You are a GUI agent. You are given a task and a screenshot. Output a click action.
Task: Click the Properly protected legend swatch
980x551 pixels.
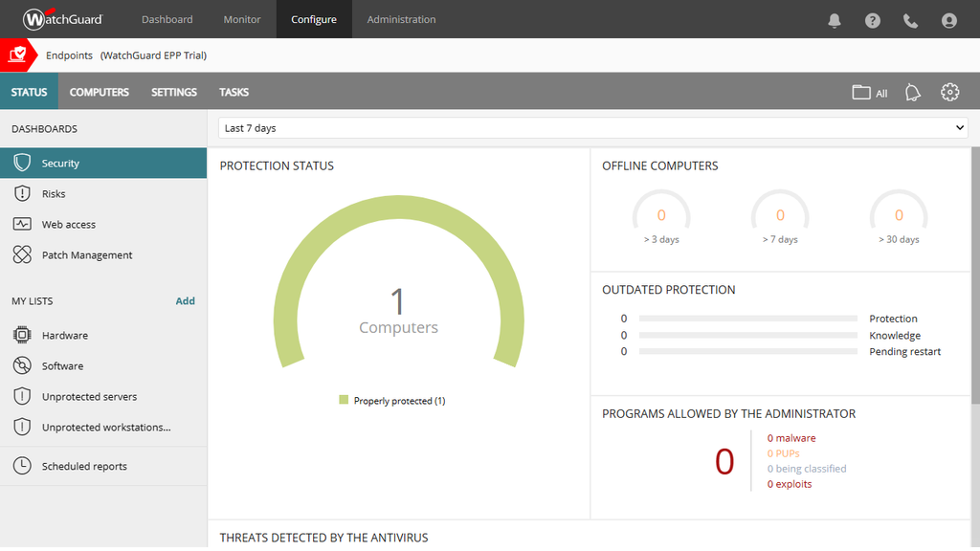[343, 400]
